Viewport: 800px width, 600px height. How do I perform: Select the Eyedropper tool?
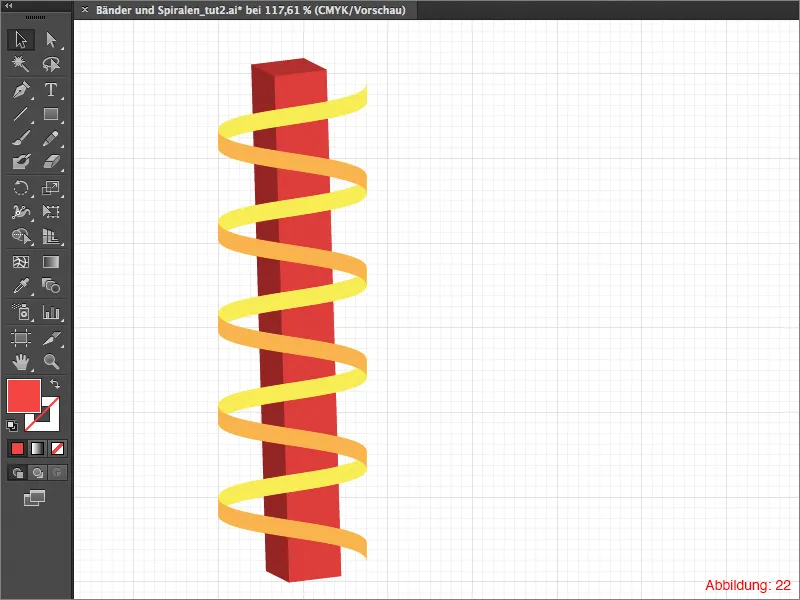coord(20,284)
